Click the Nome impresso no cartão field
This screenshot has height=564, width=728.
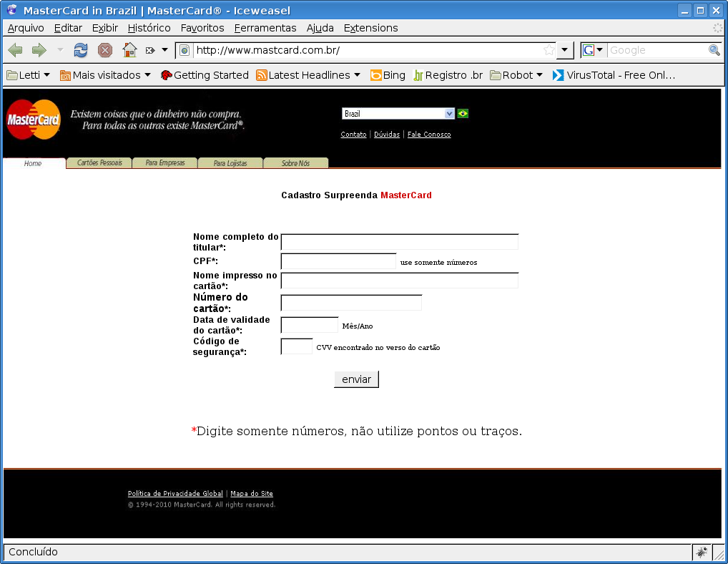pos(400,281)
